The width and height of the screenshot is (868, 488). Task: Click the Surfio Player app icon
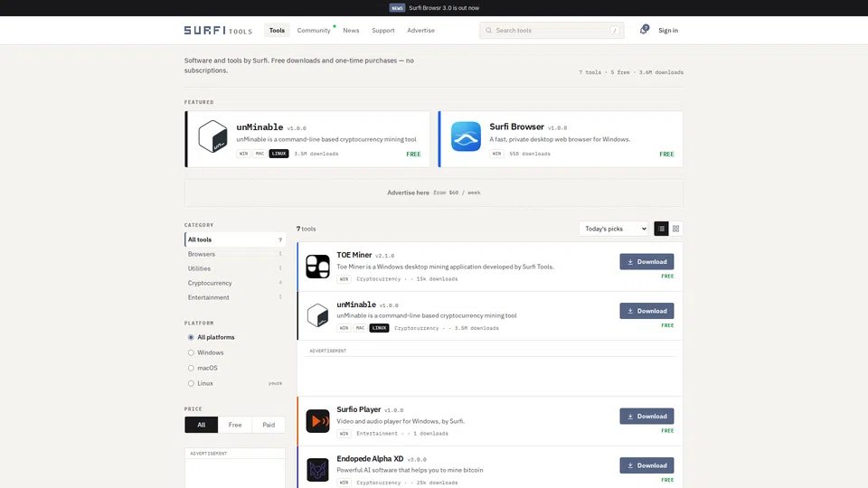pos(317,420)
